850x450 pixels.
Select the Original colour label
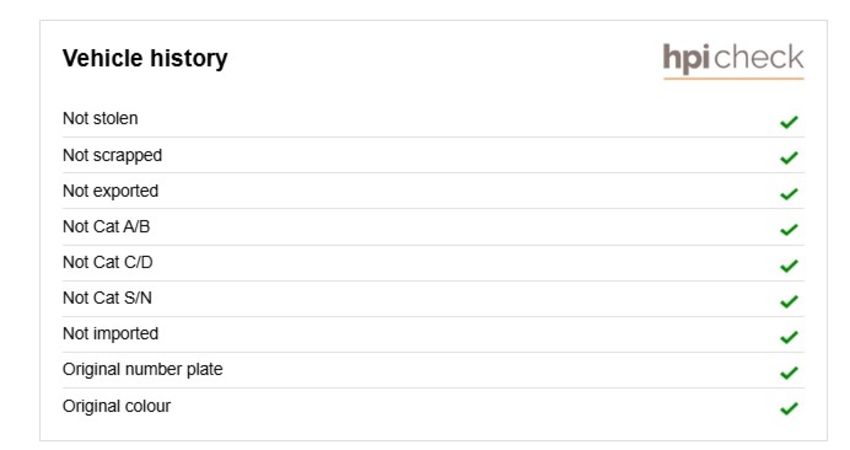point(117,406)
